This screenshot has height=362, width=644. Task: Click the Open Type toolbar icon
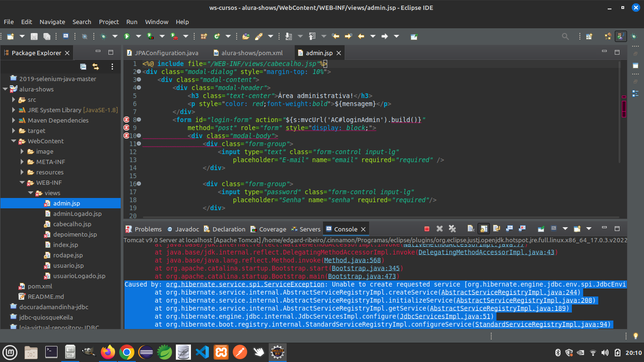[246, 36]
